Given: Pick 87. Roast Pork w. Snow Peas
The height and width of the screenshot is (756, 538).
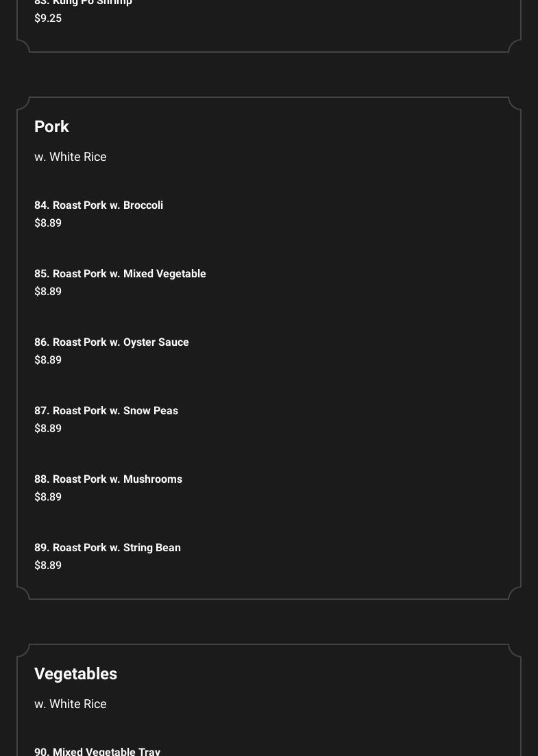Looking at the screenshot, I should pyautogui.click(x=106, y=411).
